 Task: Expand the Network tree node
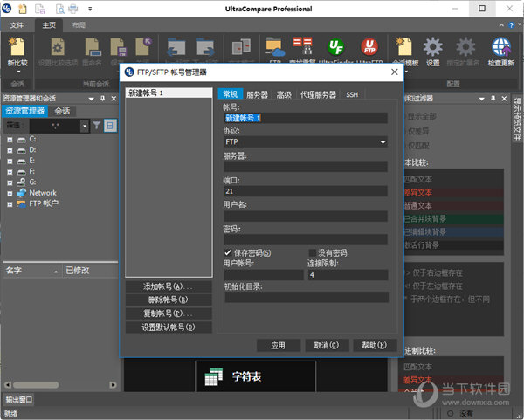tap(10, 194)
